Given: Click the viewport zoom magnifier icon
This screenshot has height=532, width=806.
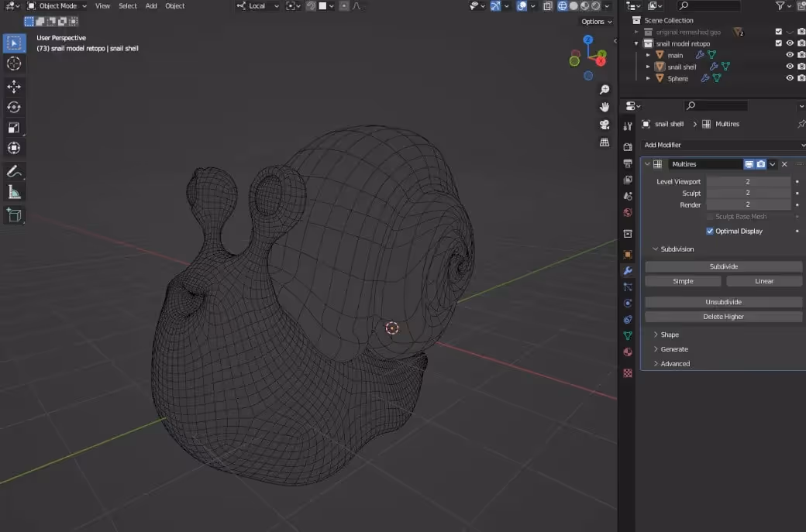Looking at the screenshot, I should [x=604, y=90].
